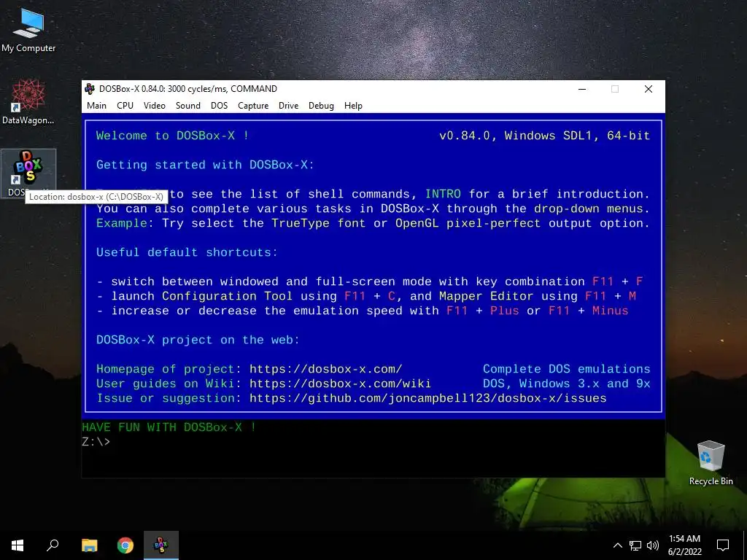
Task: Open the CPU menu
Action: 125,106
